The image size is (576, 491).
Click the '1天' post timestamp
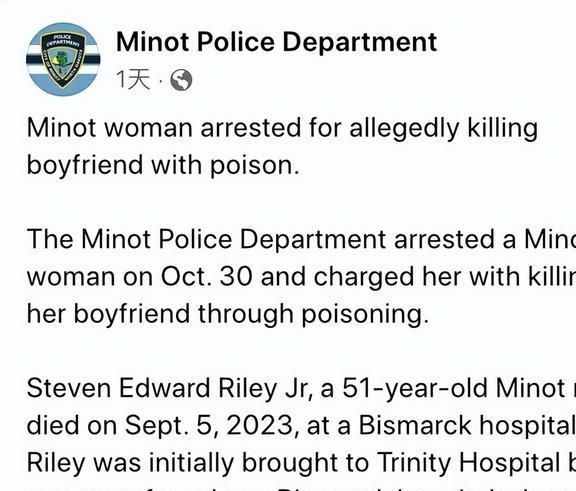click(133, 79)
